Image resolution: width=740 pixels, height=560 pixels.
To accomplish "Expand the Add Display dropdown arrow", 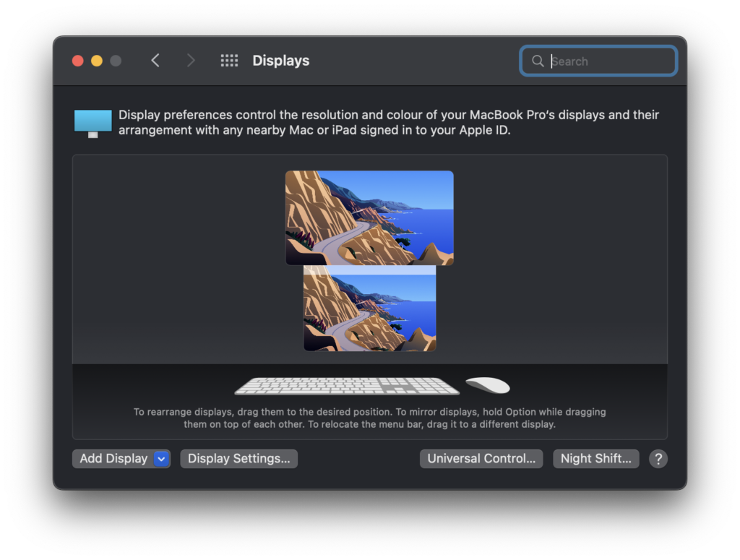I will coord(161,459).
